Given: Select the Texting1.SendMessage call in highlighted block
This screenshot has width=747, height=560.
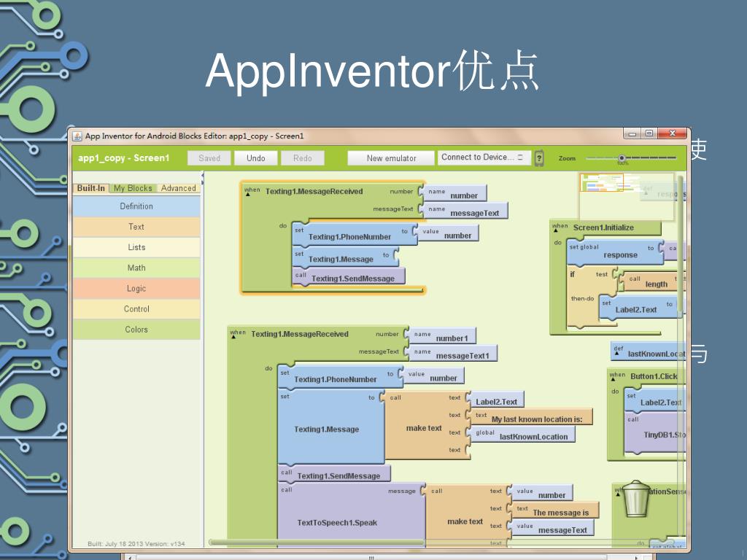Looking at the screenshot, I should [x=349, y=276].
